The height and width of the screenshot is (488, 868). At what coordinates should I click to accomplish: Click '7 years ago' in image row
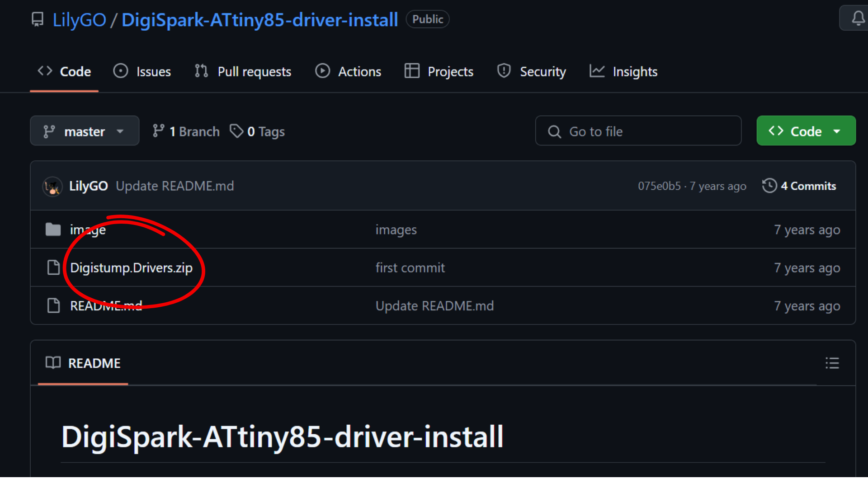[807, 230]
